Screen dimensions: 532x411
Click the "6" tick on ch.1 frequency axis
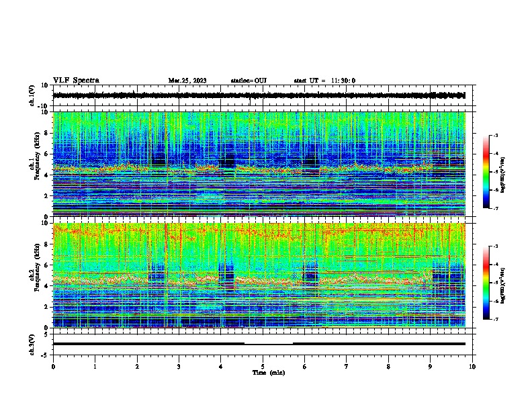coord(47,154)
